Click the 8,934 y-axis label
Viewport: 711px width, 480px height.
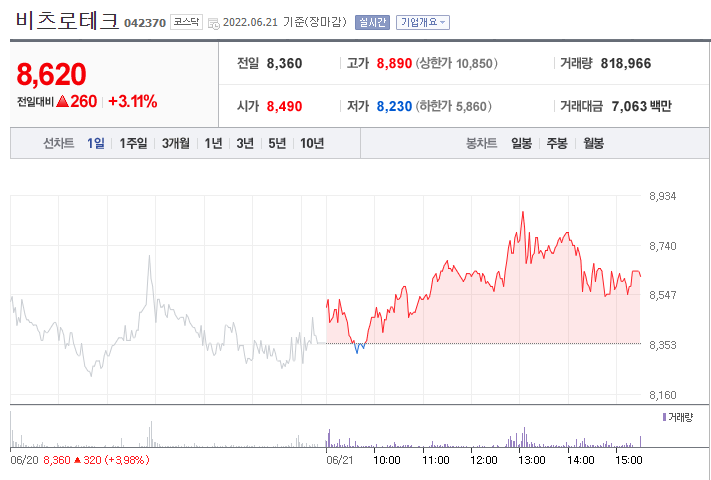click(662, 196)
